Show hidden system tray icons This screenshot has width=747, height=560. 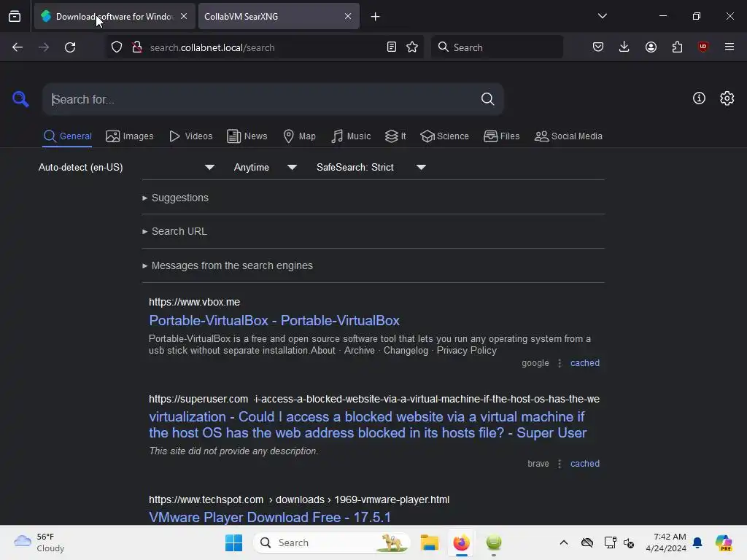[x=564, y=542]
